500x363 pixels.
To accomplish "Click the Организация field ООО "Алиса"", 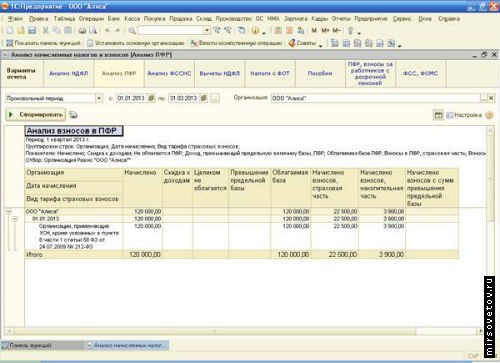I will (375, 98).
